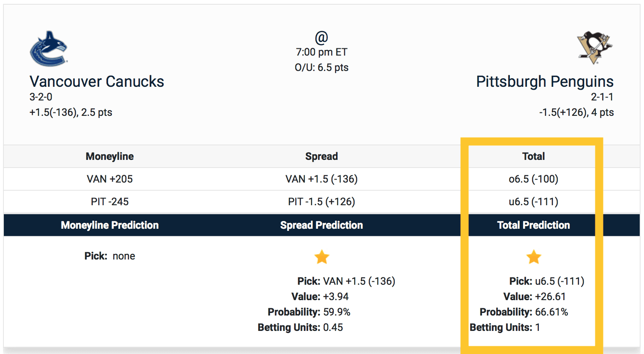Select the Total column header

tap(533, 156)
